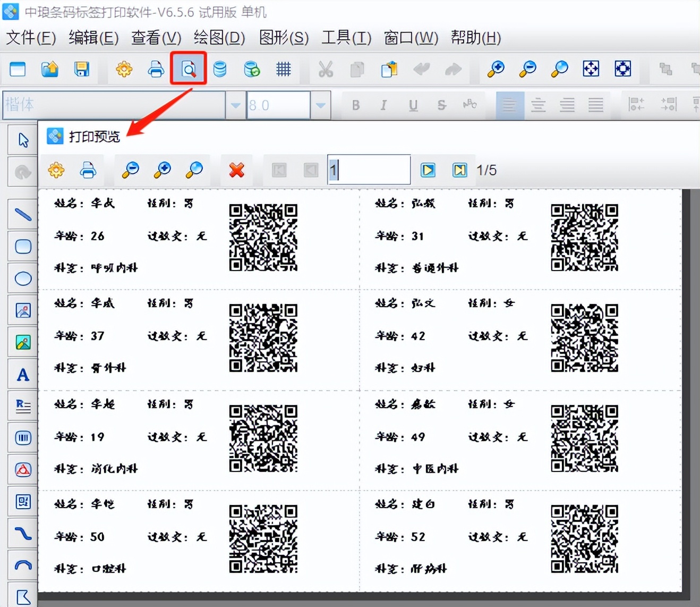Open the 编辑(E) menu
This screenshot has width=700, height=607.
click(93, 38)
